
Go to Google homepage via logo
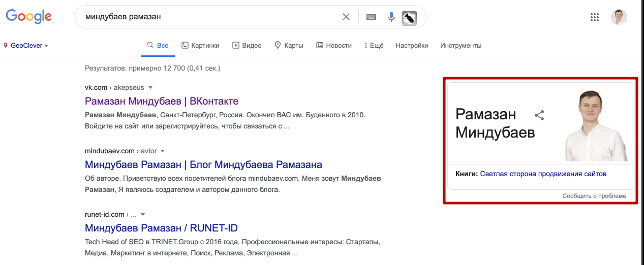29,17
